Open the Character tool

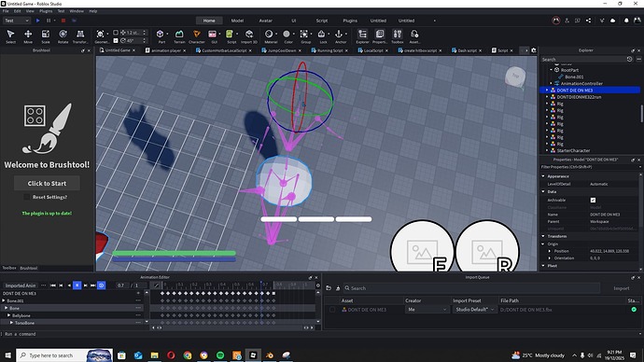(x=197, y=36)
